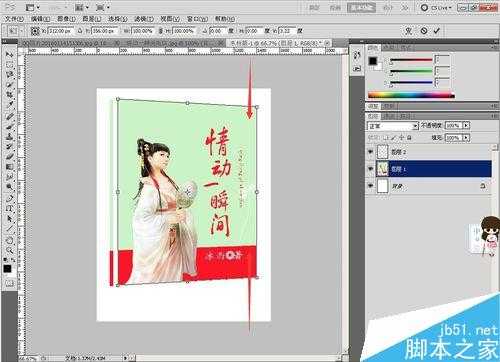
Task: Click the red R channel slider
Action: click(411, 60)
